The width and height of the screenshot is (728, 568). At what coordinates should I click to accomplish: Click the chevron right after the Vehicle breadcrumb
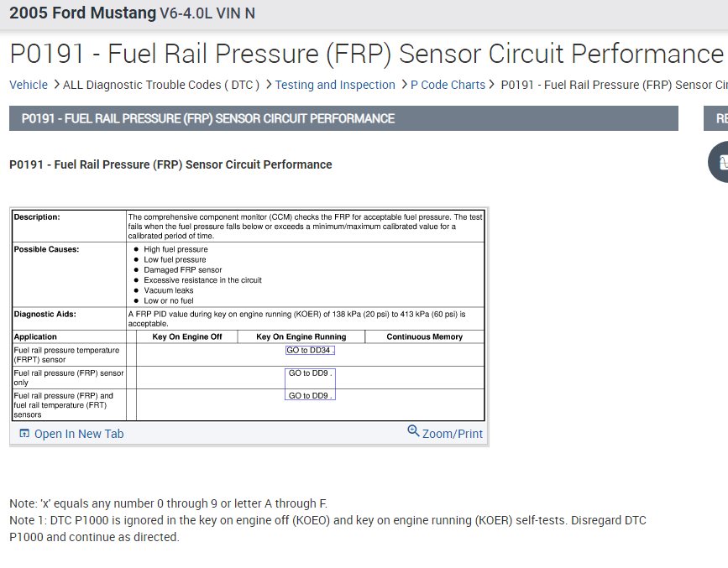(x=55, y=85)
